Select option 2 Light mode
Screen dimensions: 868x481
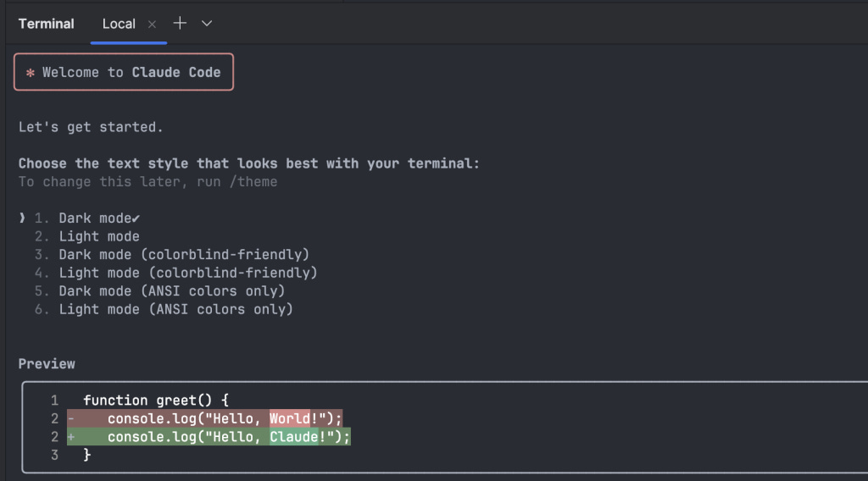[87, 236]
